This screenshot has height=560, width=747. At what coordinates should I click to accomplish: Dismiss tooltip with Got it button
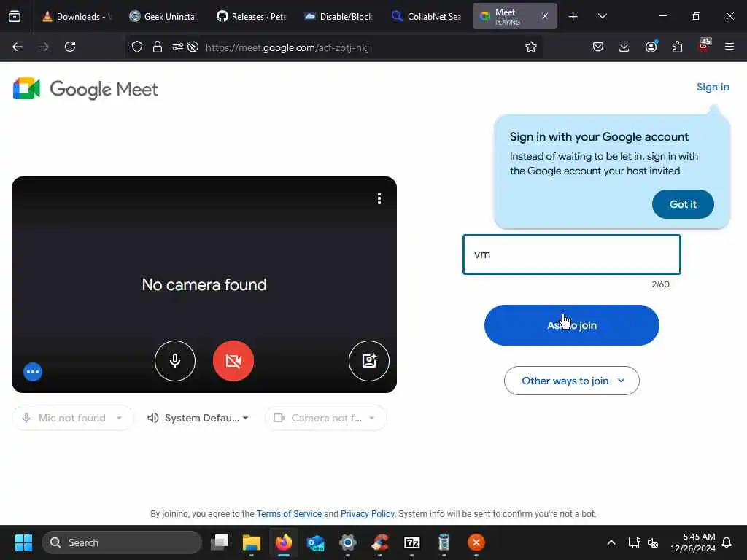point(683,204)
